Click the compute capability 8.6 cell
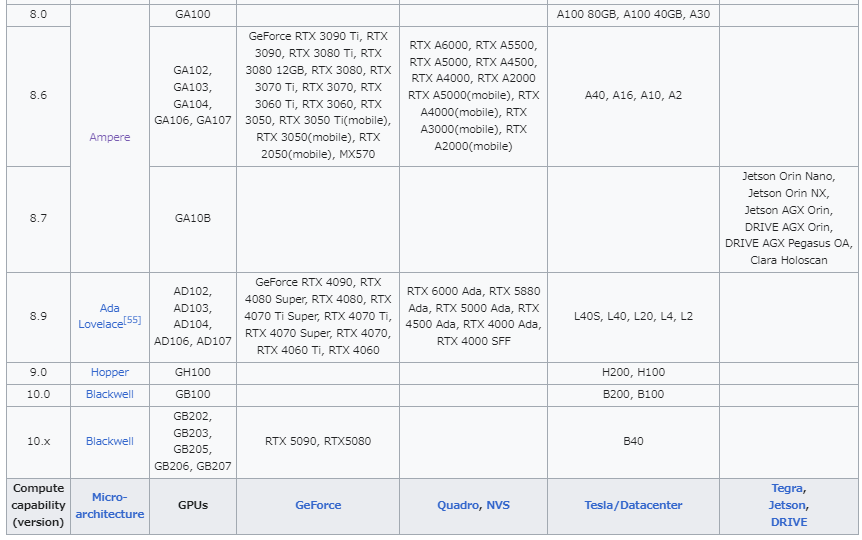862x540 pixels. [38, 96]
